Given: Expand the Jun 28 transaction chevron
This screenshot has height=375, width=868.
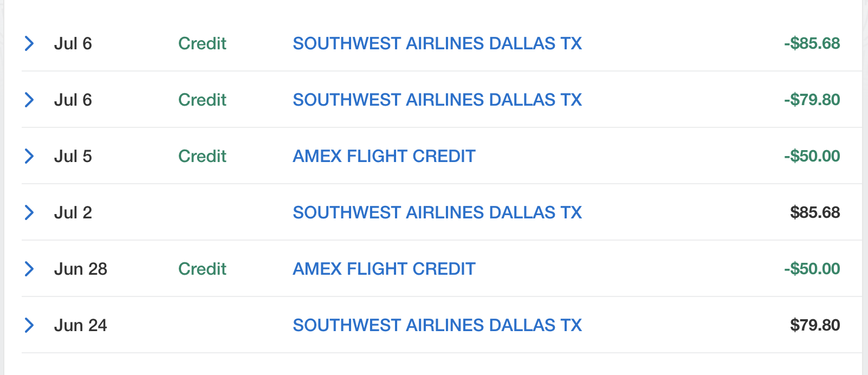Looking at the screenshot, I should [x=29, y=269].
